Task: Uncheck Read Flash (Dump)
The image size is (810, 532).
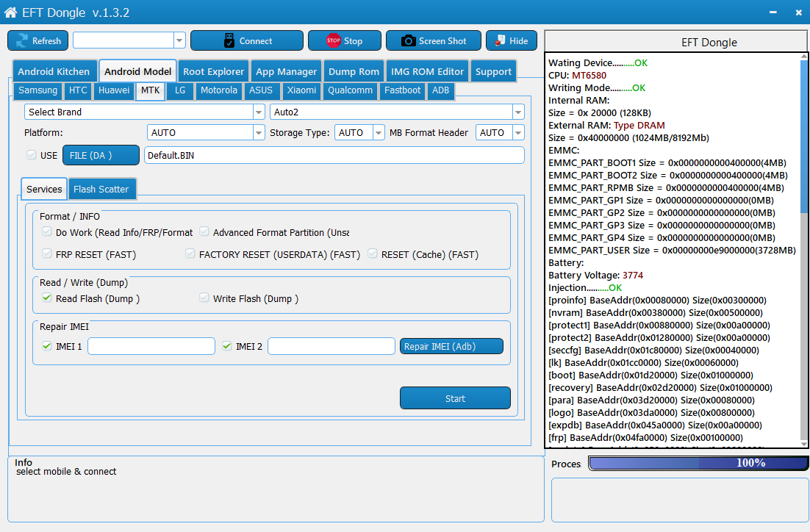Action: click(46, 297)
